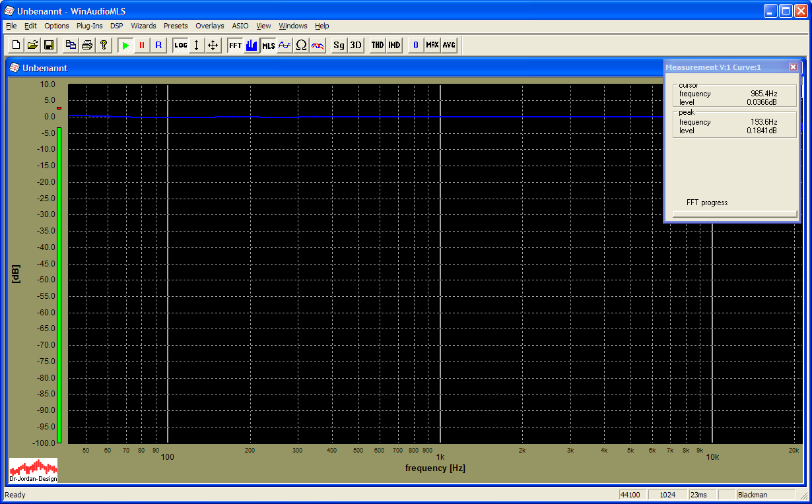Click the green Play start measurement button
Screen dimensions: 812x504
tap(125, 46)
